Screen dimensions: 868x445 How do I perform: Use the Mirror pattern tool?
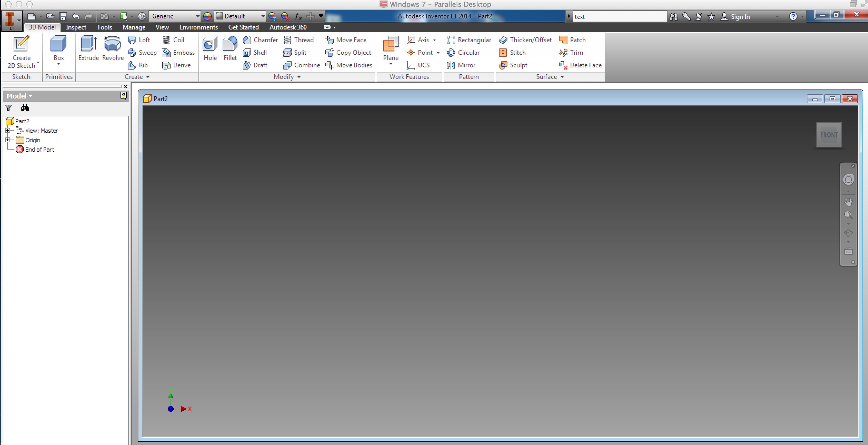pos(461,65)
